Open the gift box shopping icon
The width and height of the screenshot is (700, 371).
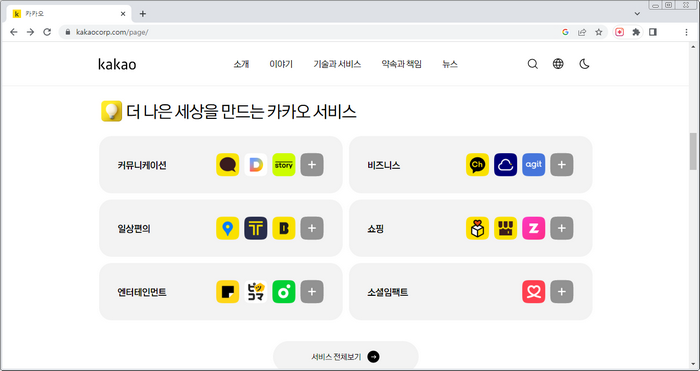pyautogui.click(x=478, y=228)
